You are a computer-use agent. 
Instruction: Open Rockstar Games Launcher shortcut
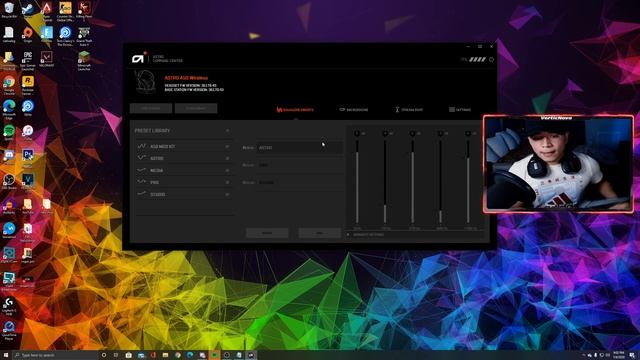[28, 85]
